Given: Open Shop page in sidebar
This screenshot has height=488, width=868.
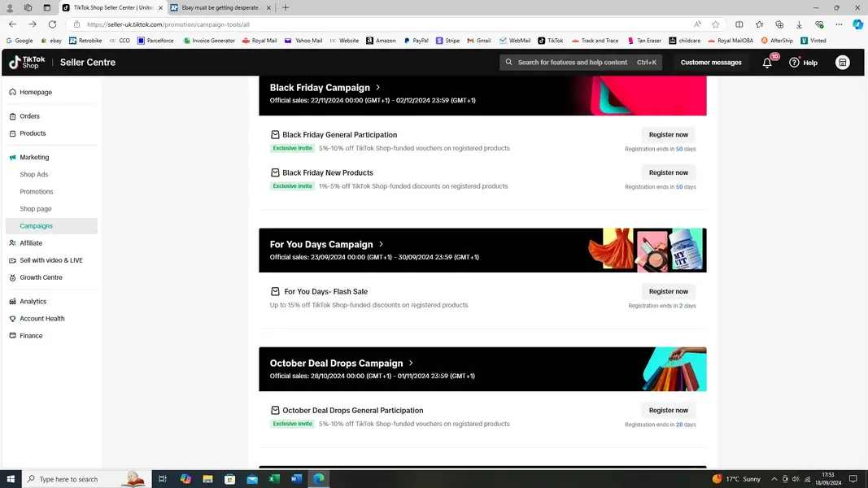Looking at the screenshot, I should (x=36, y=208).
